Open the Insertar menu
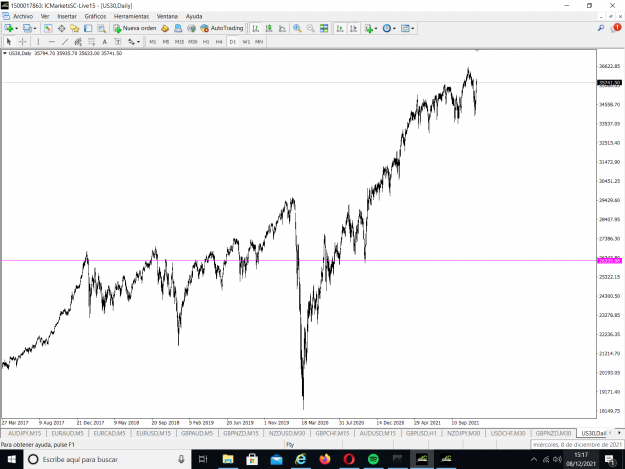This screenshot has height=469, width=625. [67, 16]
